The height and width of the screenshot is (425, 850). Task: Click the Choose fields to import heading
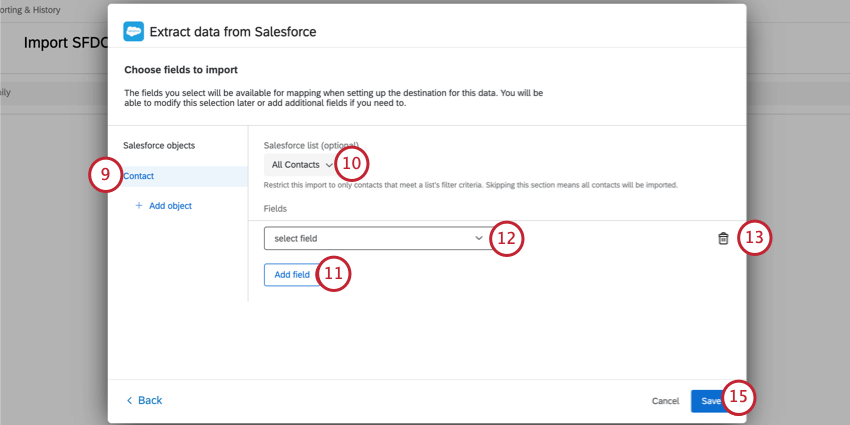(x=187, y=70)
